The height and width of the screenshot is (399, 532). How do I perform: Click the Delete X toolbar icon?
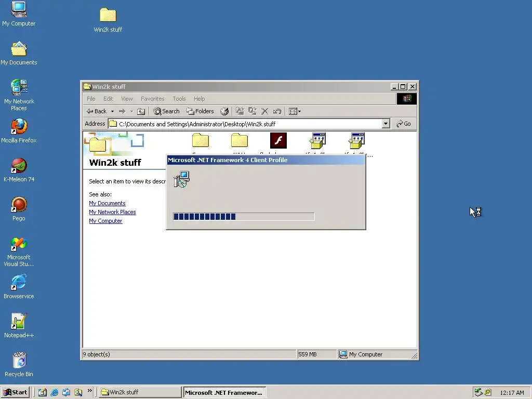pos(265,111)
